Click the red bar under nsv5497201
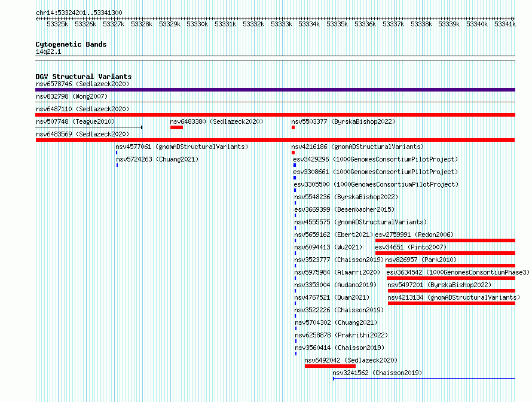532x402 pixels. [x=451, y=291]
